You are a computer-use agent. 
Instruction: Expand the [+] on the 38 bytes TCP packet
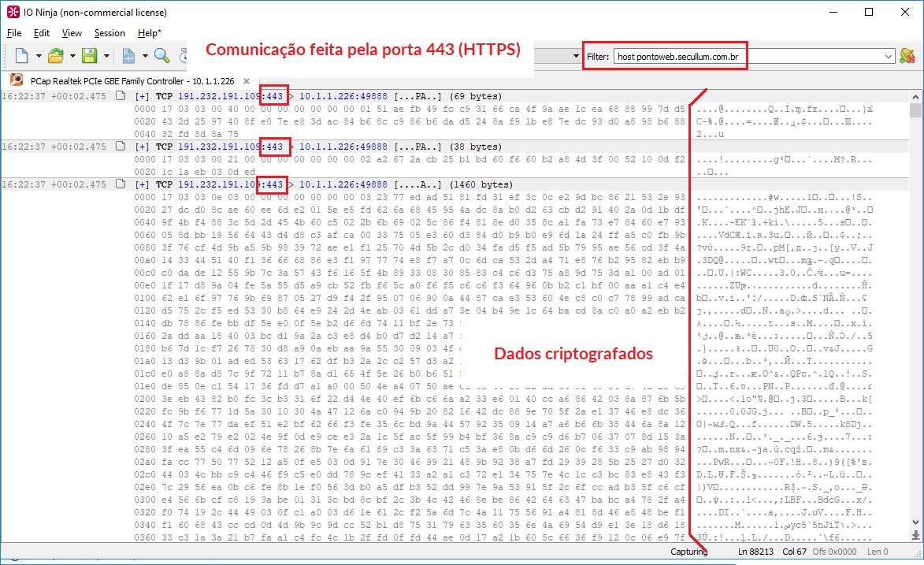(x=143, y=147)
